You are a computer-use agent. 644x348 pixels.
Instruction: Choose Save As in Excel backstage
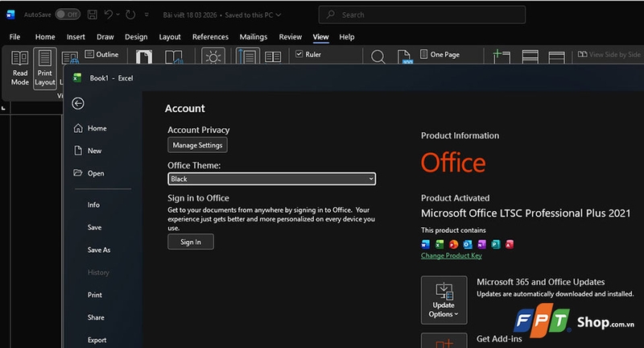98,250
